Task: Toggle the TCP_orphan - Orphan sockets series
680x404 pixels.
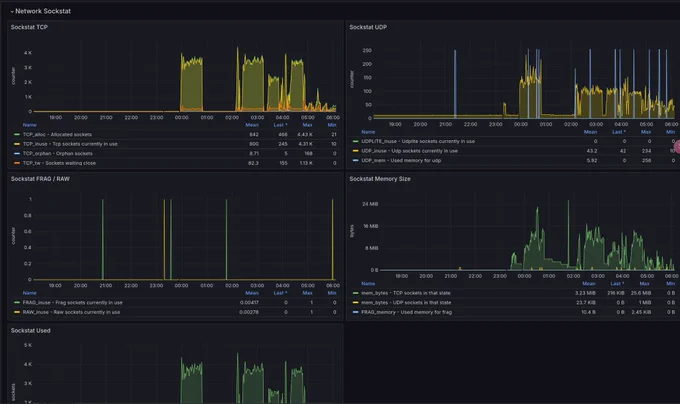Action: pos(58,153)
